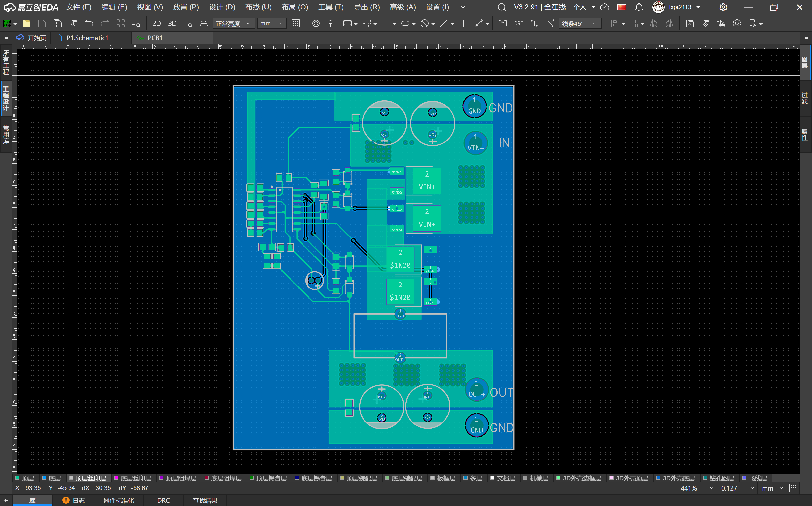Switch to 3D view mode

pyautogui.click(x=172, y=23)
